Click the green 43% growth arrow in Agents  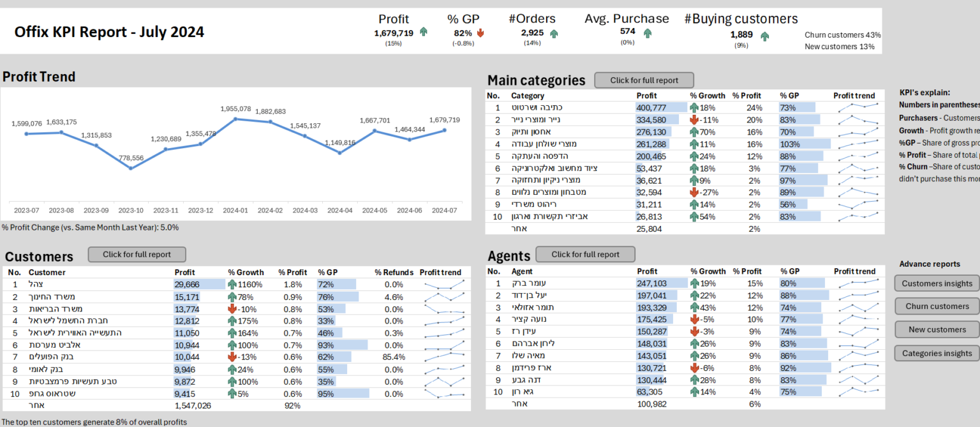694,308
